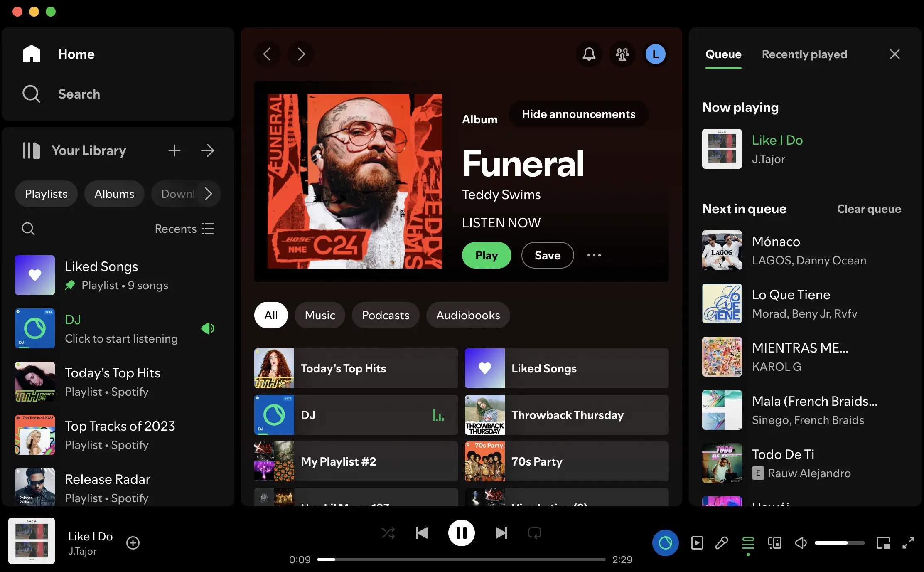This screenshot has width=924, height=572.
Task: Switch to Recently played queue view
Action: coord(804,54)
